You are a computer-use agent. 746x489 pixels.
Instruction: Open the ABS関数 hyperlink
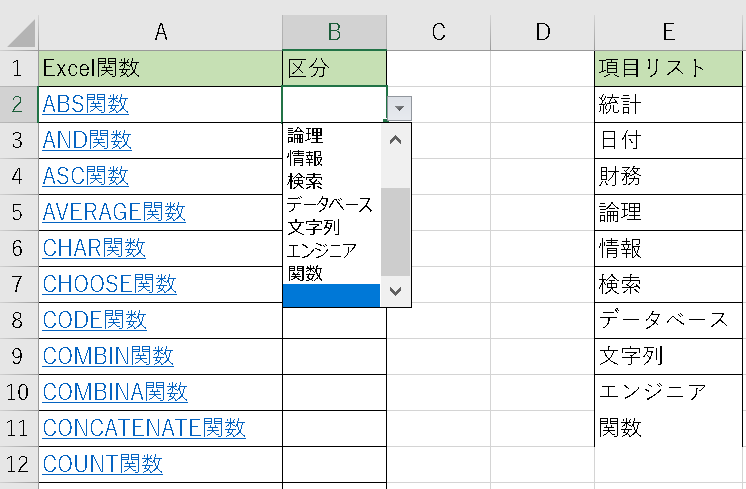(x=85, y=104)
